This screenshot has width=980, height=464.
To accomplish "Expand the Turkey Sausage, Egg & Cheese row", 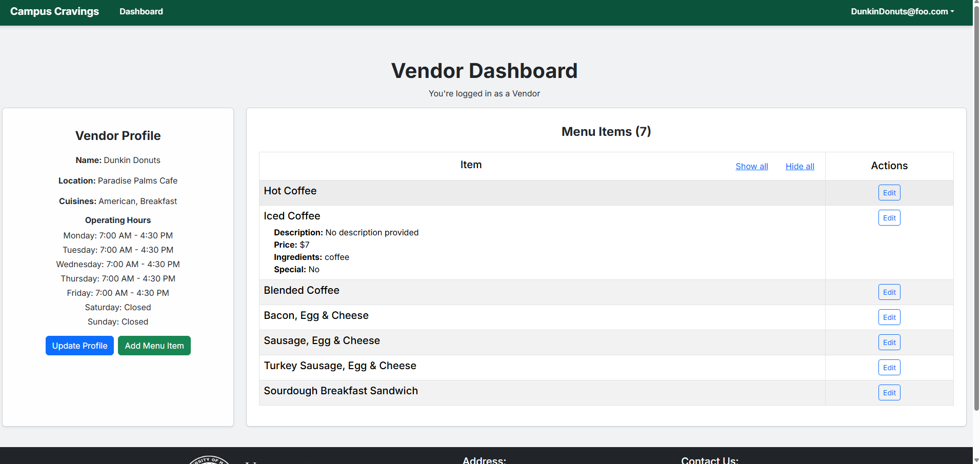I will pyautogui.click(x=339, y=366).
